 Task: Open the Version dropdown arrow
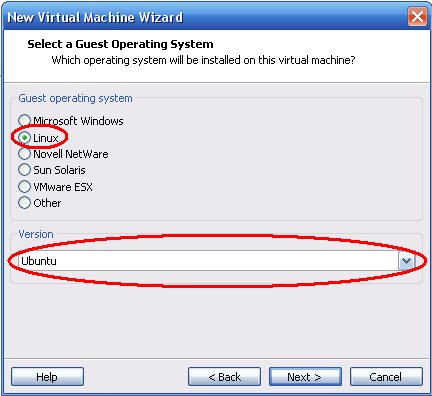tap(406, 261)
